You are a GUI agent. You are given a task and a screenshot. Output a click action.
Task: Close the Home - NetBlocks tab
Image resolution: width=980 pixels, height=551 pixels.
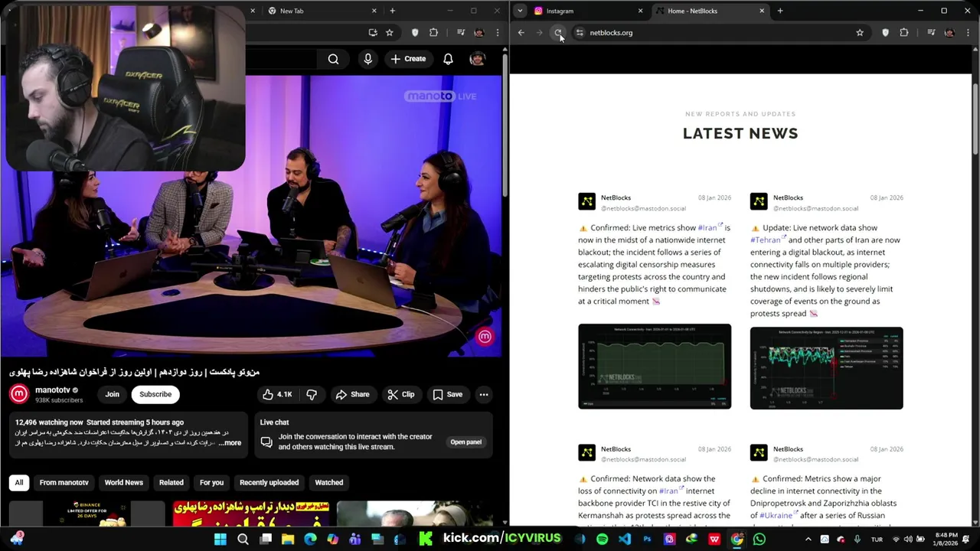[x=762, y=11]
